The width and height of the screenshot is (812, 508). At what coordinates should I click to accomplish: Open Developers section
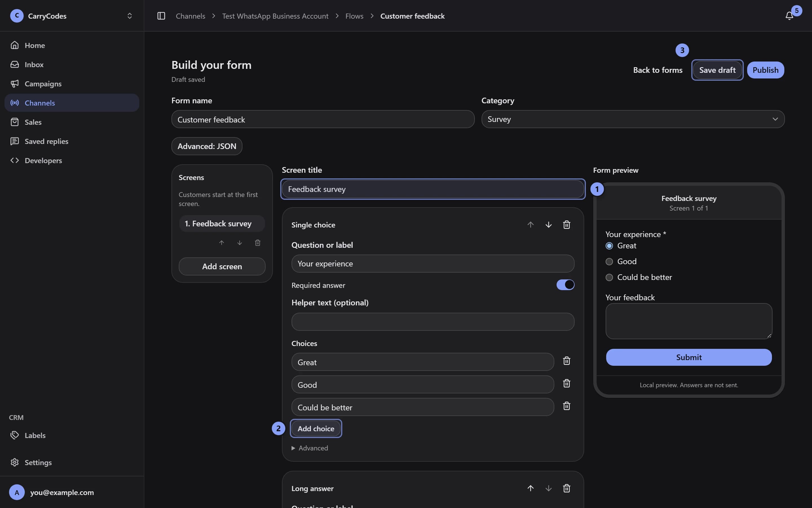[x=72, y=160]
